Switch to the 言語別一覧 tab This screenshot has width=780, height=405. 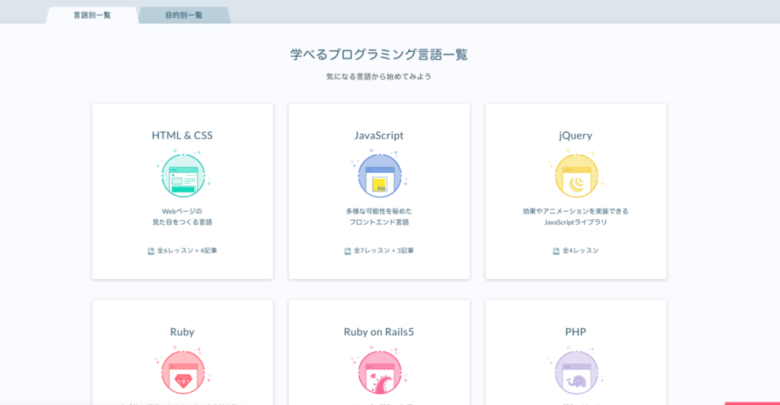92,15
